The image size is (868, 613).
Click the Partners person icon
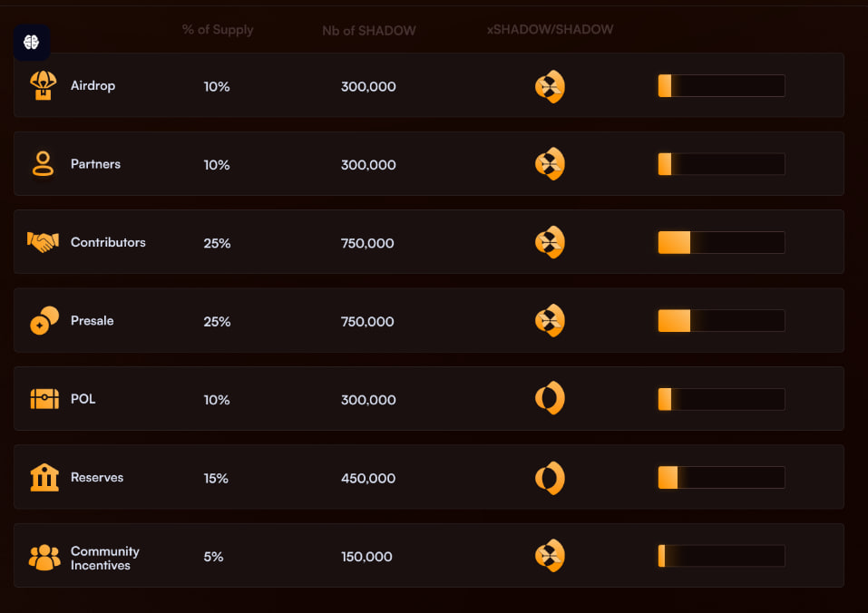(43, 164)
